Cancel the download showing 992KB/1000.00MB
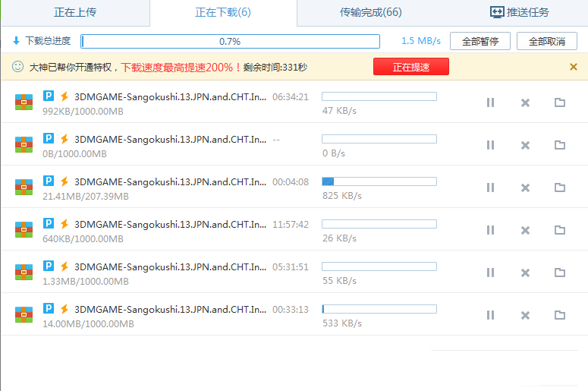This screenshot has width=588, height=391. pos(525,102)
